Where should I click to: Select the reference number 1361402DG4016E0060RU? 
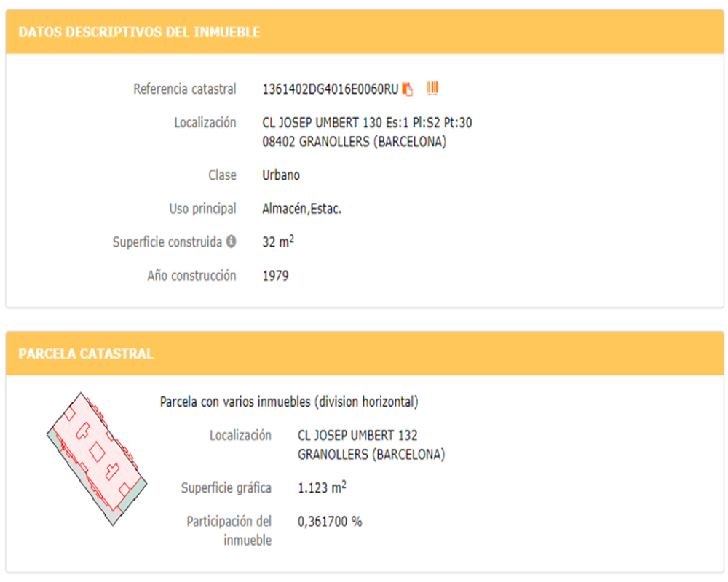[330, 89]
